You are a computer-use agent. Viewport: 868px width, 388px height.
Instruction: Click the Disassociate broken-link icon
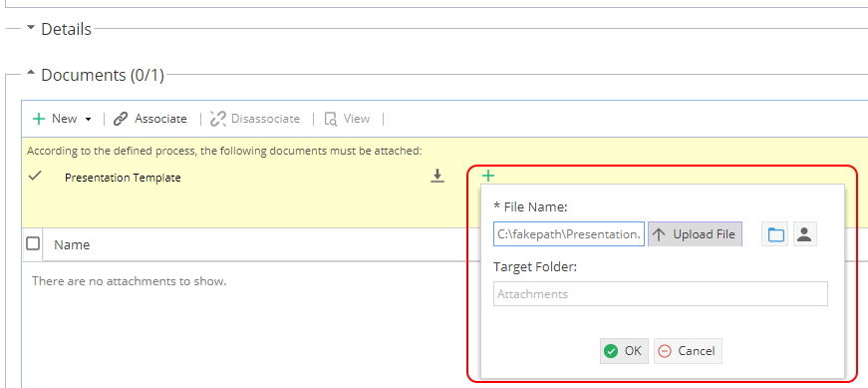click(218, 119)
